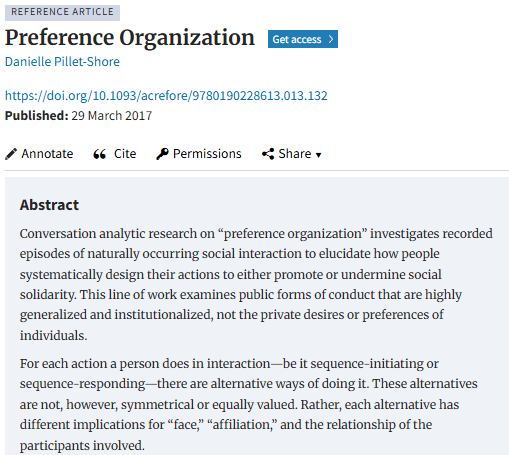Open author Danielle Pillet-Shore's link
Viewport: 509px width, 455px height.
point(62,62)
